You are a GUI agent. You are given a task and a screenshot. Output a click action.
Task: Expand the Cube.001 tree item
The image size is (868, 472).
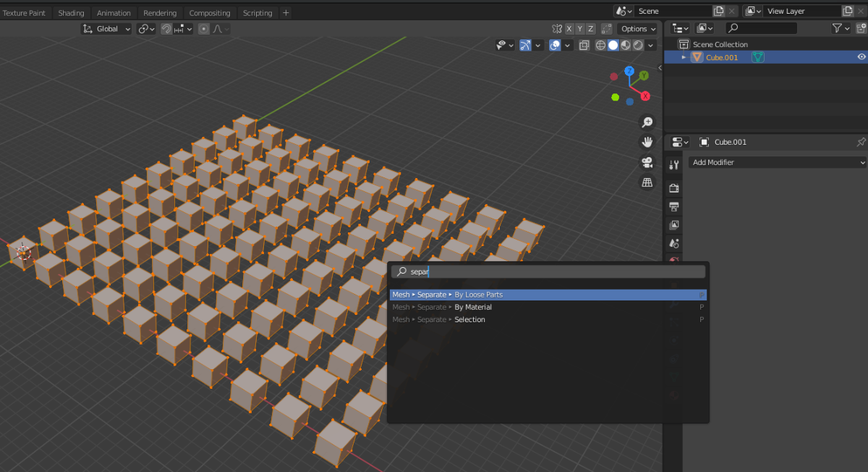(684, 57)
